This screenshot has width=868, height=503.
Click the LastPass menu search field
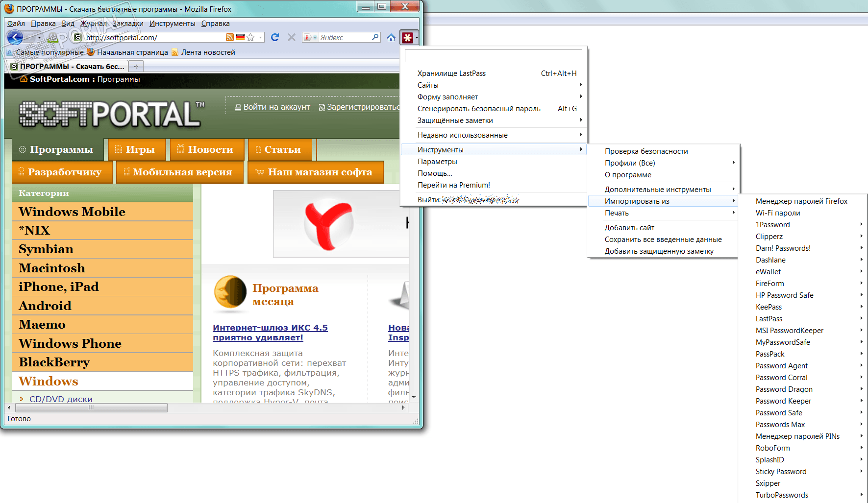point(494,55)
